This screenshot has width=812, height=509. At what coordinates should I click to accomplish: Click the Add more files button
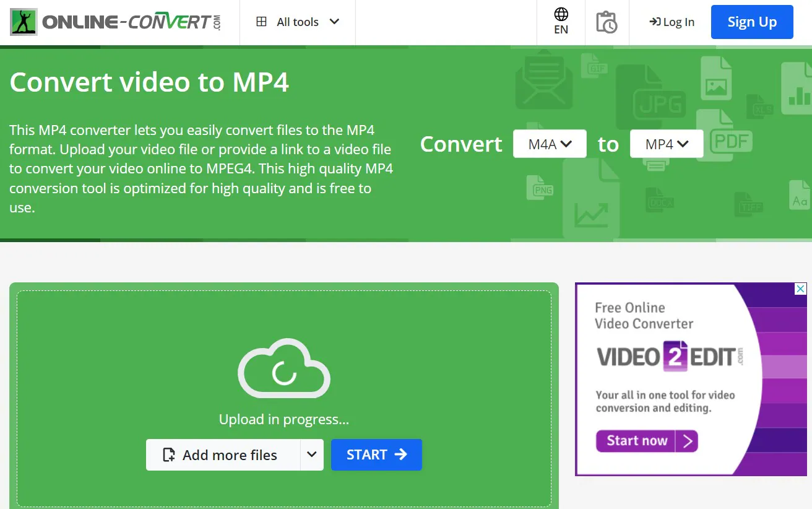(223, 455)
